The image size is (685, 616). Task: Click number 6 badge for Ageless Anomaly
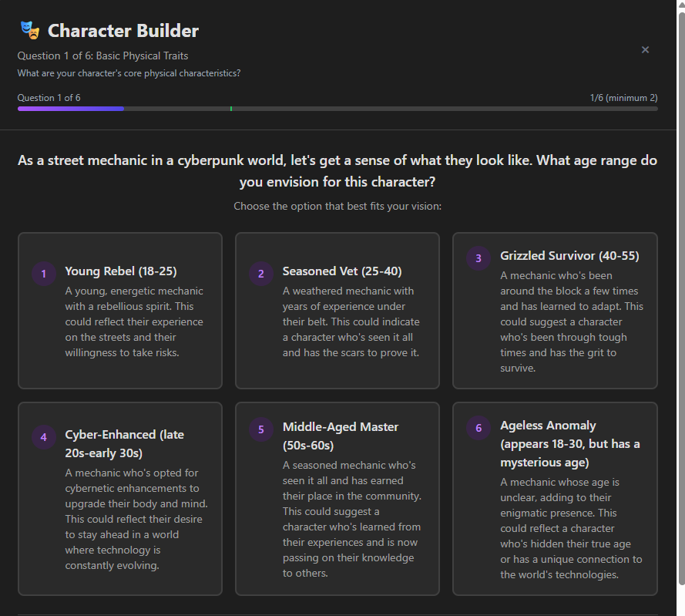pos(478,428)
